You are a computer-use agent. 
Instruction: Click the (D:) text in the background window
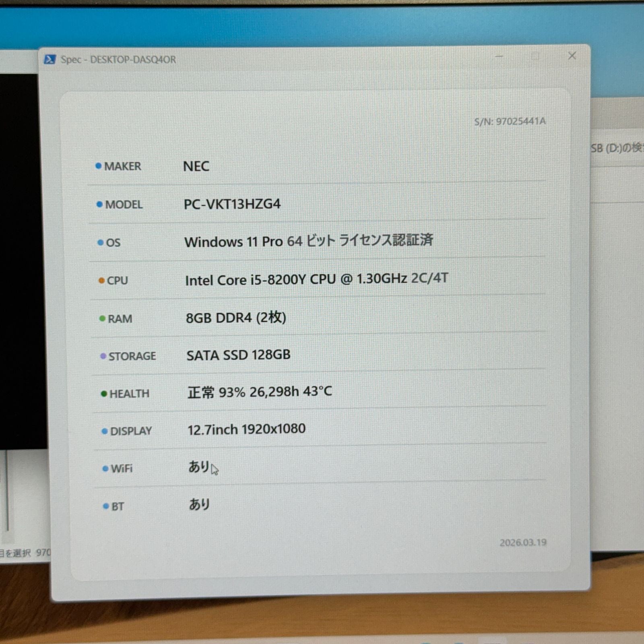[x=613, y=149]
